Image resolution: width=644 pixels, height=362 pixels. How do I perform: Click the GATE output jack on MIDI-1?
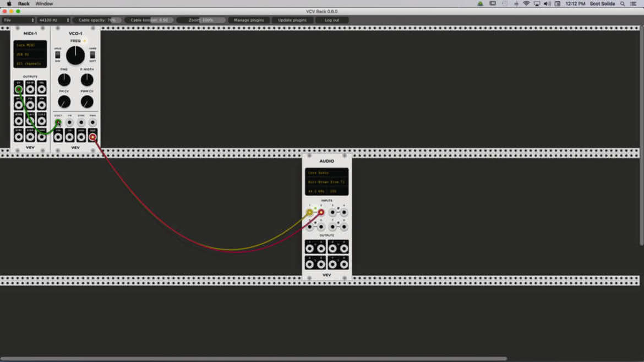pyautogui.click(x=30, y=89)
